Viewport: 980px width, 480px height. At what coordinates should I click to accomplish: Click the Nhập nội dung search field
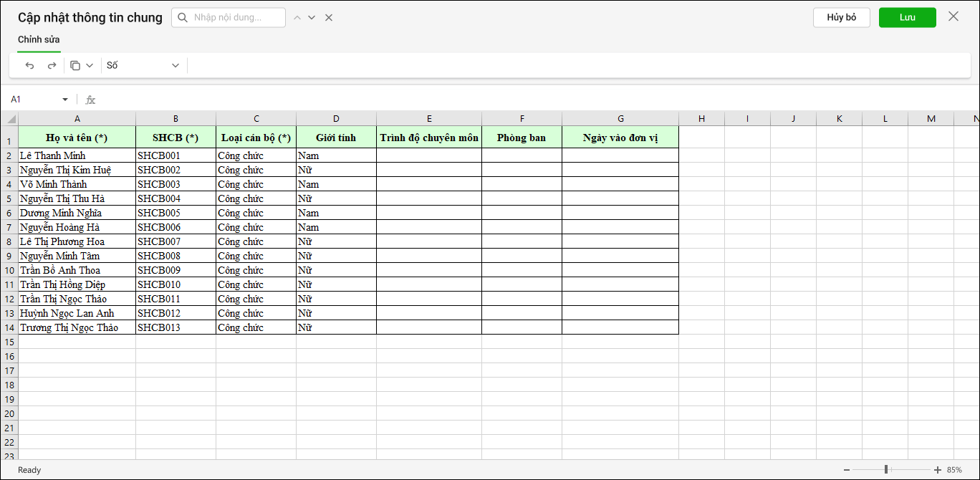tap(236, 18)
